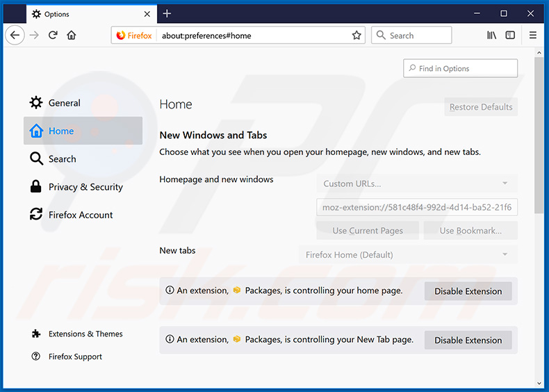Viewport: 549px width, 392px height.
Task: Toggle the sidebar view icon
Action: (x=510, y=35)
